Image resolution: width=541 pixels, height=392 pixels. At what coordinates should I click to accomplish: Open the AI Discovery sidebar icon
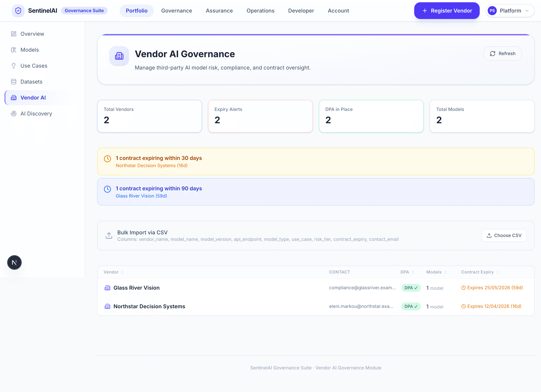pyautogui.click(x=14, y=113)
